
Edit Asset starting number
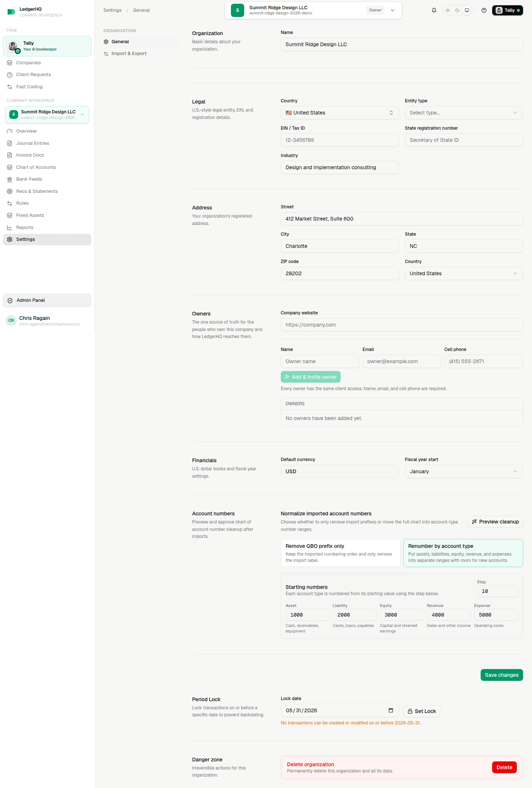(307, 615)
